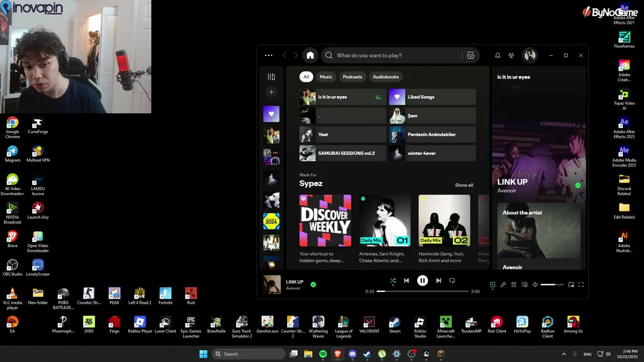This screenshot has height=362, width=644.
Task: Open Spotify from the taskbar
Action: [x=323, y=354]
